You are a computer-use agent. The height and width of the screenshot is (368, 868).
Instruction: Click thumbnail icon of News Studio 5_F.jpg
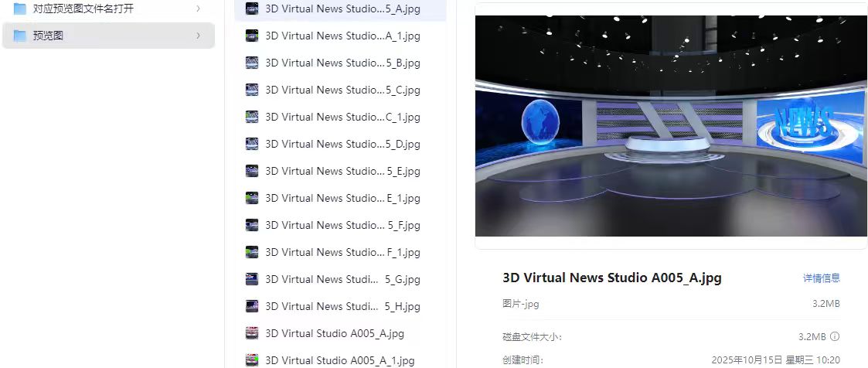[x=252, y=225]
